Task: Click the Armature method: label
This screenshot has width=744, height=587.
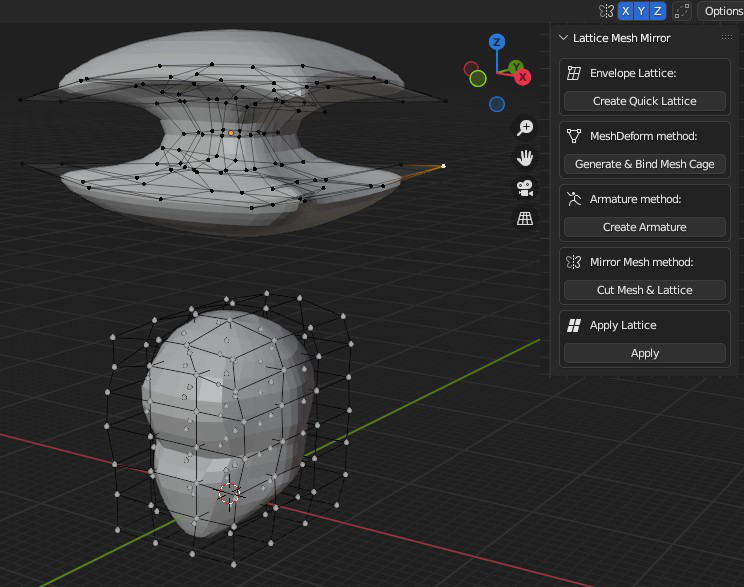Action: point(635,199)
